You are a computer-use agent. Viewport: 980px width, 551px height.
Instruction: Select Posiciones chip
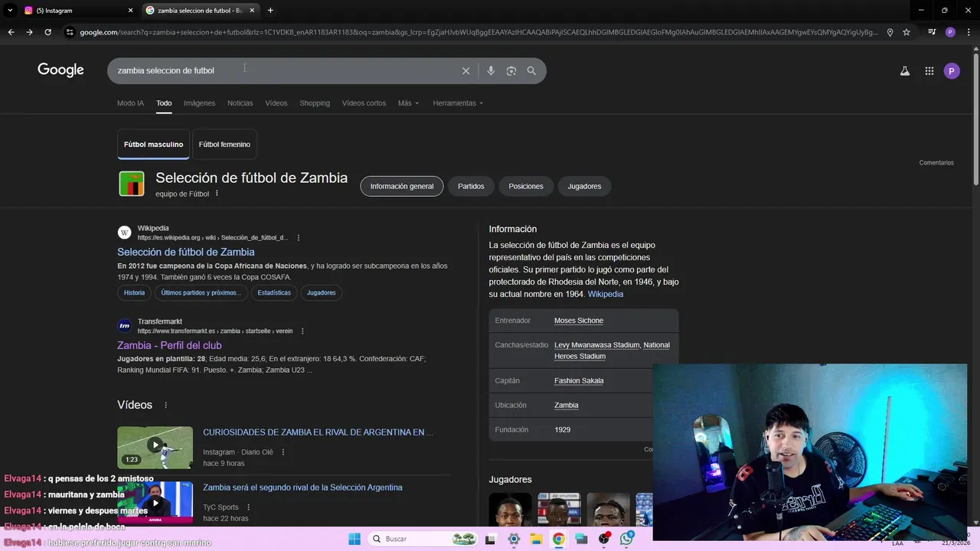click(x=526, y=186)
